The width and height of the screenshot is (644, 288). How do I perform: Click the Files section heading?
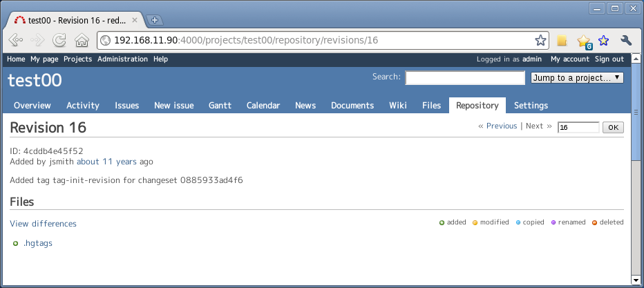pos(22,202)
